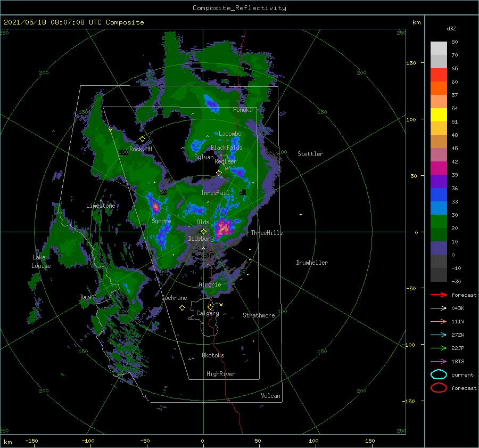
Task: Click the Okotoks label
Action: [213, 355]
